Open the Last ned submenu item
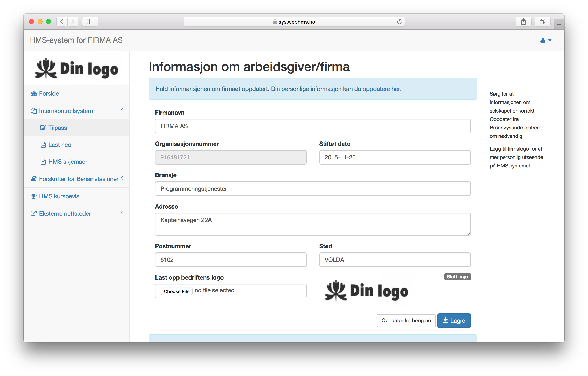 coord(60,145)
